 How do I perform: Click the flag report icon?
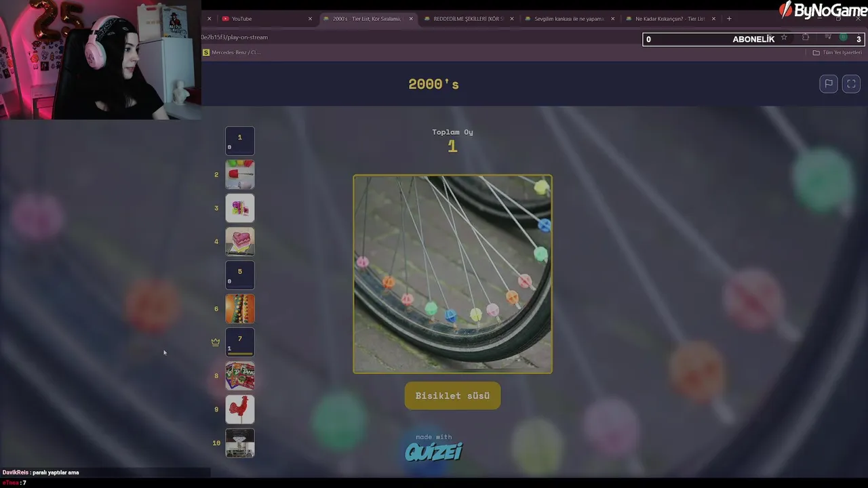(x=829, y=83)
